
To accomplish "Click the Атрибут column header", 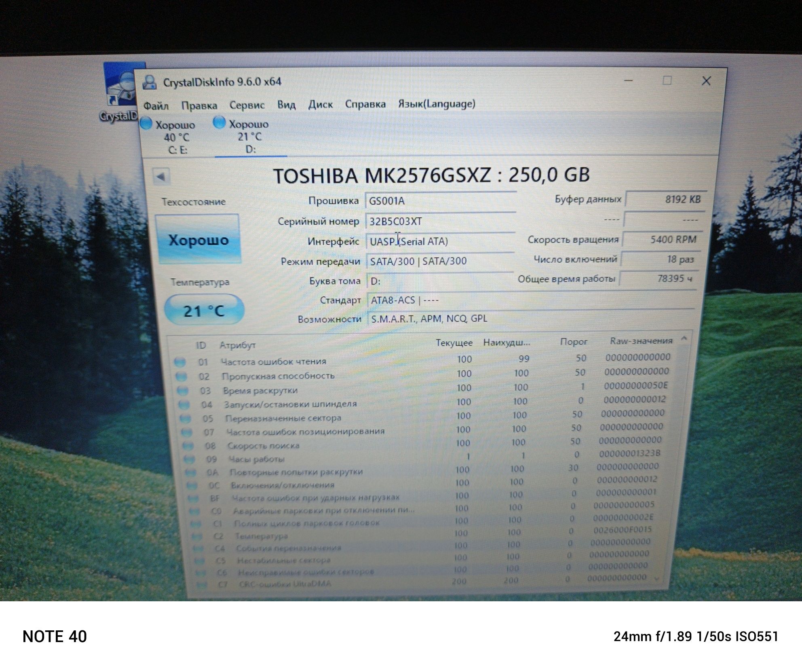I will click(238, 345).
